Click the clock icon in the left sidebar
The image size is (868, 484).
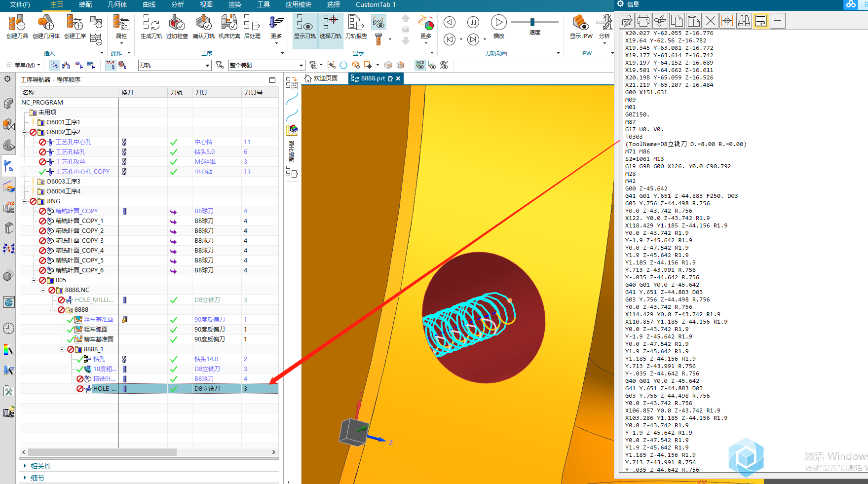tap(8, 329)
